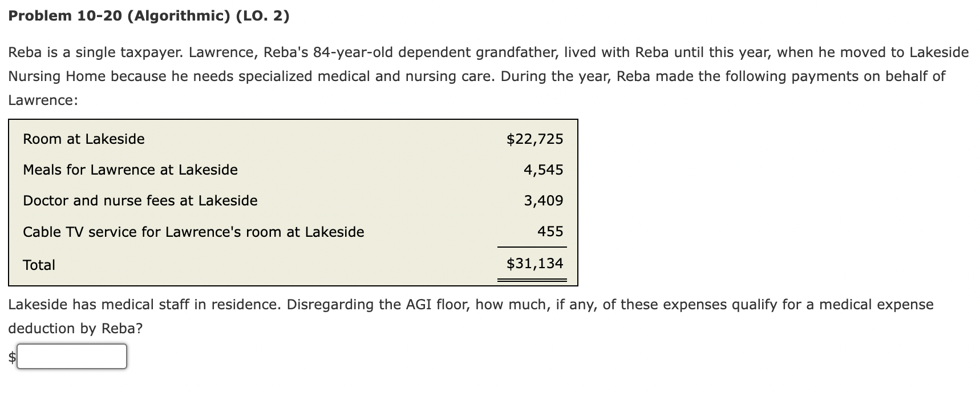Select the Total label in the table
The width and height of the screenshot is (980, 396).
[38, 265]
